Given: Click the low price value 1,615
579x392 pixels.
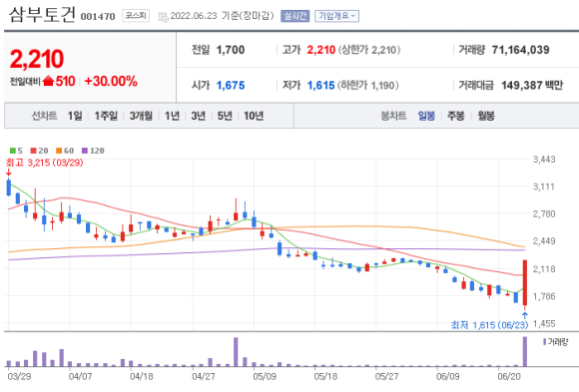Looking at the screenshot, I should (320, 85).
